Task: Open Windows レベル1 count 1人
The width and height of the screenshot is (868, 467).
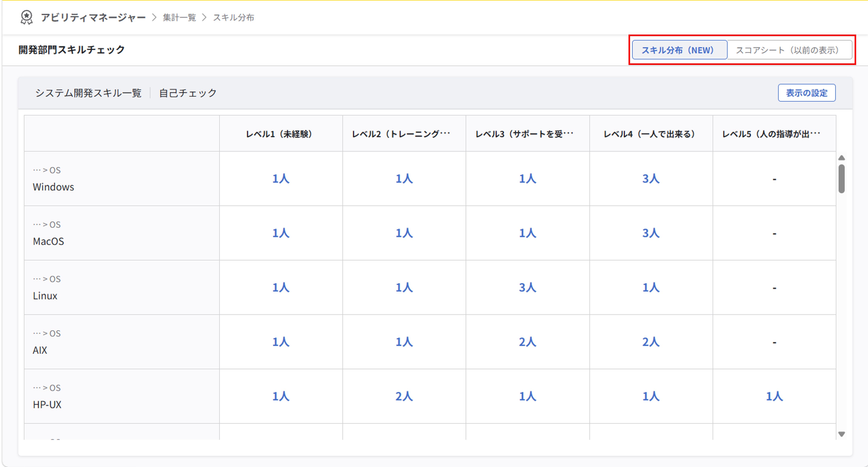Action: point(281,178)
